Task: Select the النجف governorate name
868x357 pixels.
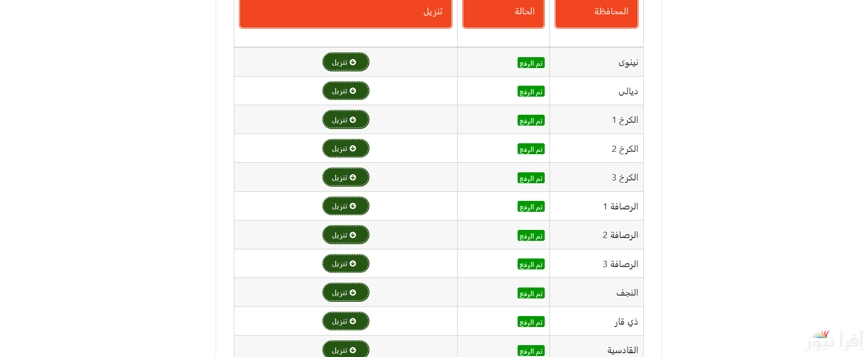Action: click(x=627, y=293)
